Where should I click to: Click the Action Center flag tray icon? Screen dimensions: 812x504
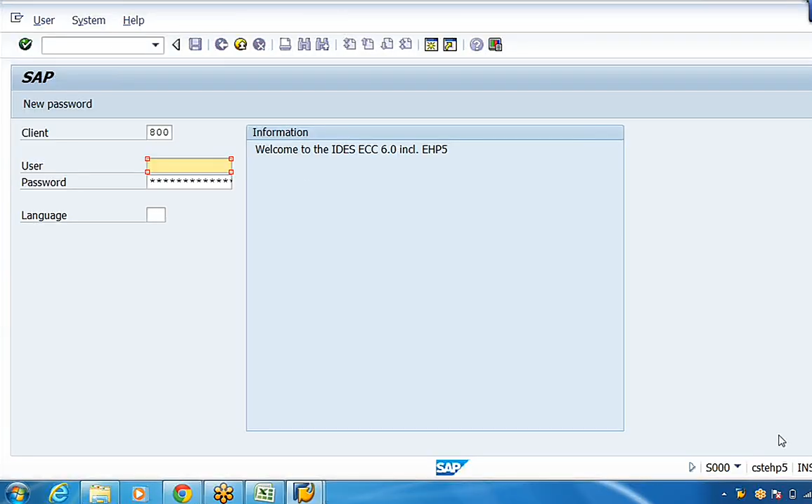point(776,493)
